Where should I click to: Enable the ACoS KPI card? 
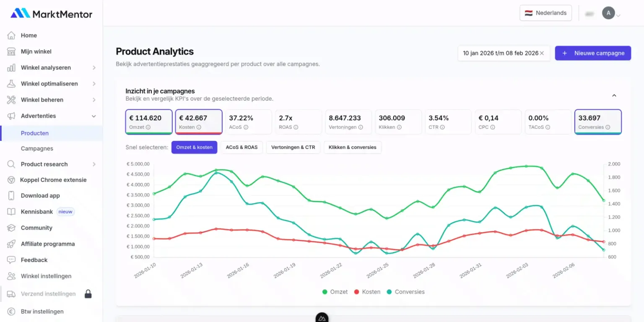pos(249,122)
